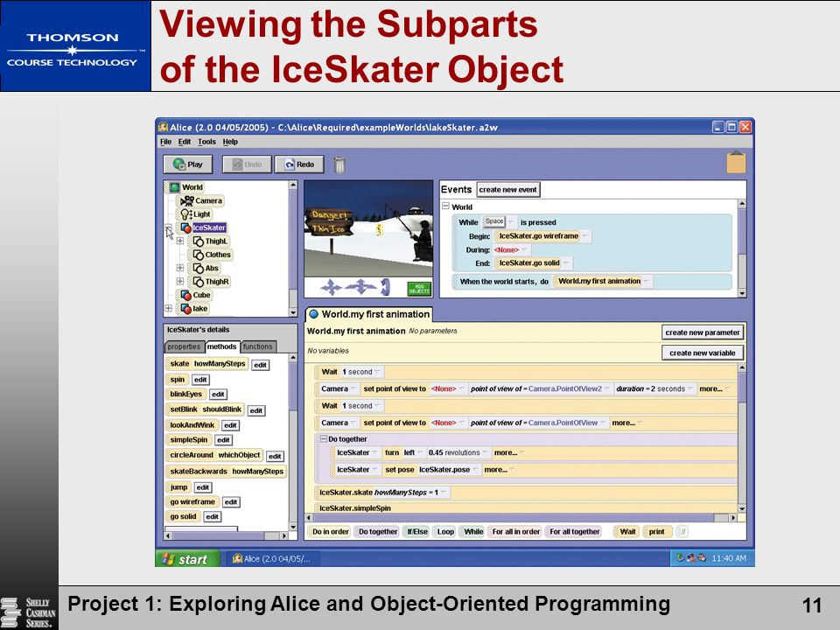Click the If/Else tile
This screenshot has width=840, height=630.
pos(417,531)
